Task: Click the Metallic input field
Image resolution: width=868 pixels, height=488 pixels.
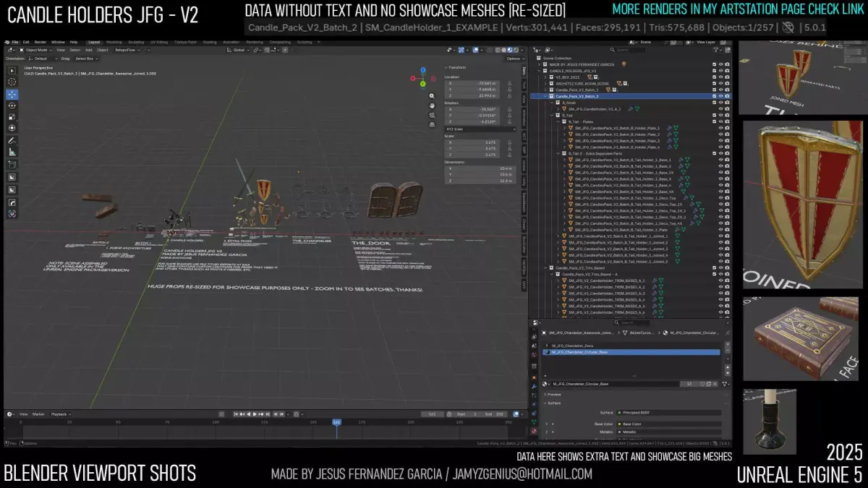Action: [x=669, y=432]
